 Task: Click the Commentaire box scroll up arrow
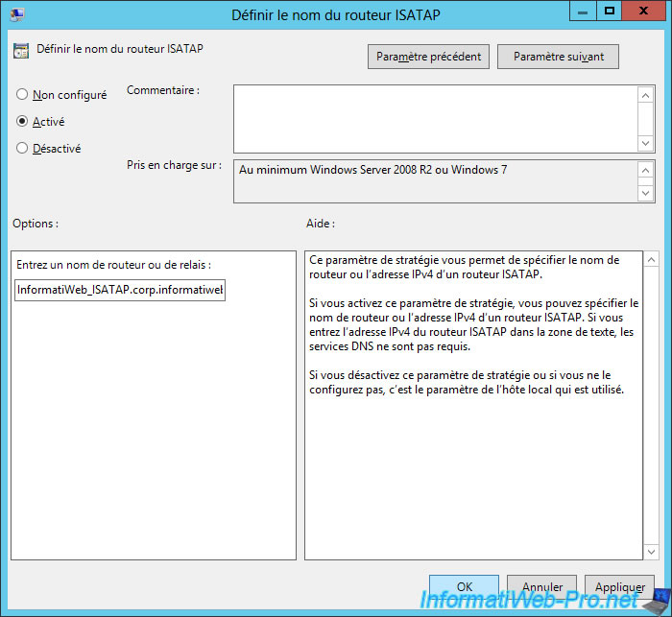645,95
